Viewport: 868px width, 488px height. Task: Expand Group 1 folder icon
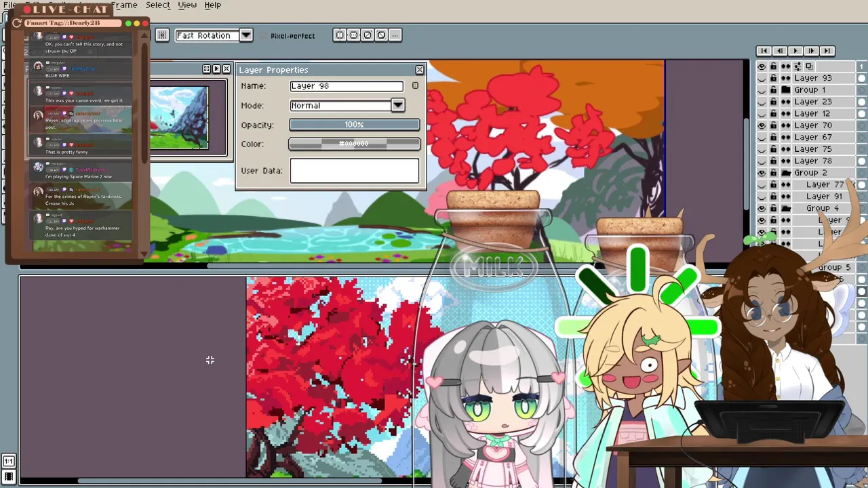click(785, 90)
